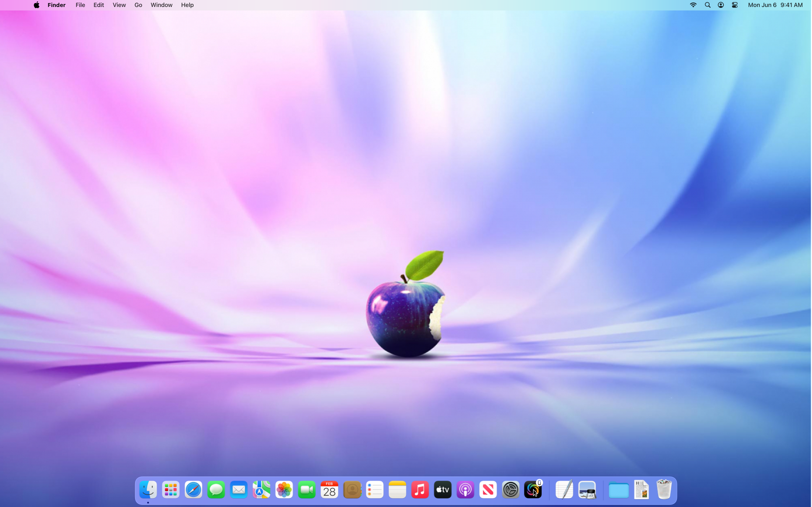Click the Wi-Fi status icon
This screenshot has height=507, width=812.
click(693, 5)
